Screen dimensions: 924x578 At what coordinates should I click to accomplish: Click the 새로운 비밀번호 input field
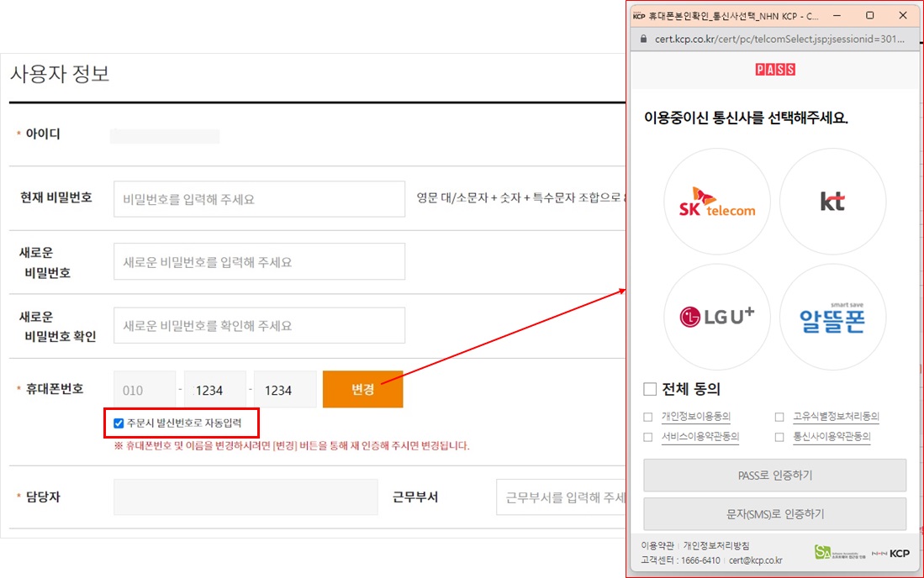[x=259, y=261]
